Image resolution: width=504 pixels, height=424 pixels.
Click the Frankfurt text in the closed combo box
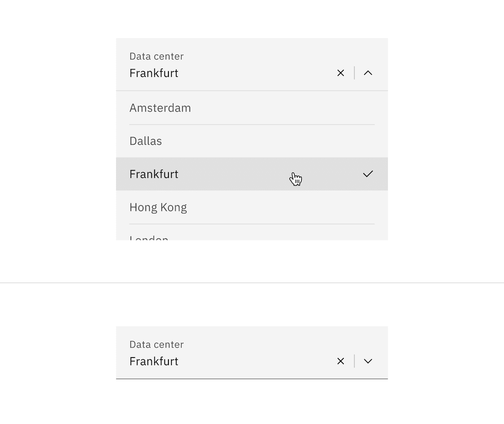point(154,361)
